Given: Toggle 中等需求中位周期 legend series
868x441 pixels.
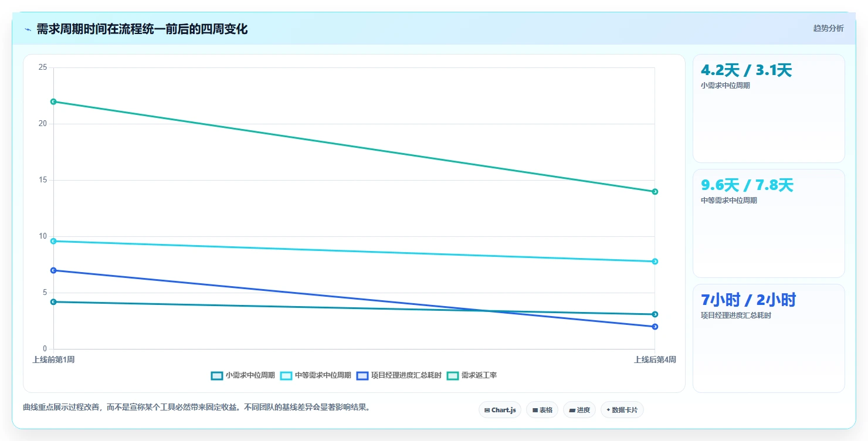Looking at the screenshot, I should [x=316, y=375].
